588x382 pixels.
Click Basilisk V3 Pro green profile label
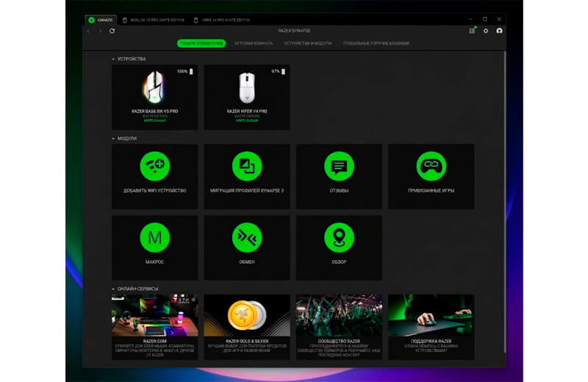(x=154, y=120)
